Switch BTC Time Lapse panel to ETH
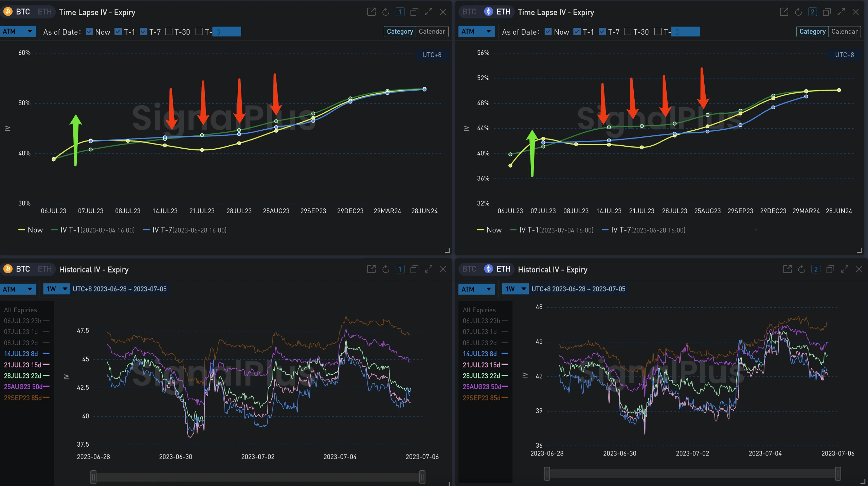 pos(44,12)
